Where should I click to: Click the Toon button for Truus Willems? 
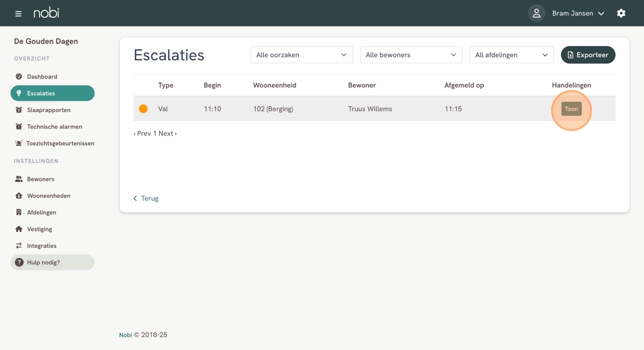tap(571, 109)
